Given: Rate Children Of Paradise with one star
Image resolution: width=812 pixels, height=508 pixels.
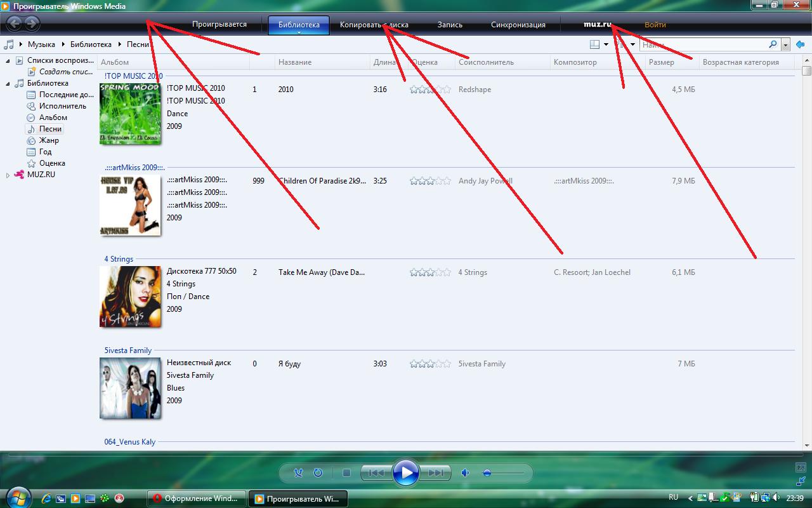Looking at the screenshot, I should click(414, 181).
